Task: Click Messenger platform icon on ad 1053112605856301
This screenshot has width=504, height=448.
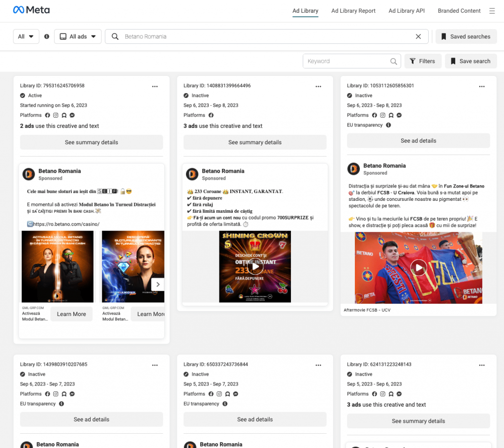Action: (x=399, y=115)
